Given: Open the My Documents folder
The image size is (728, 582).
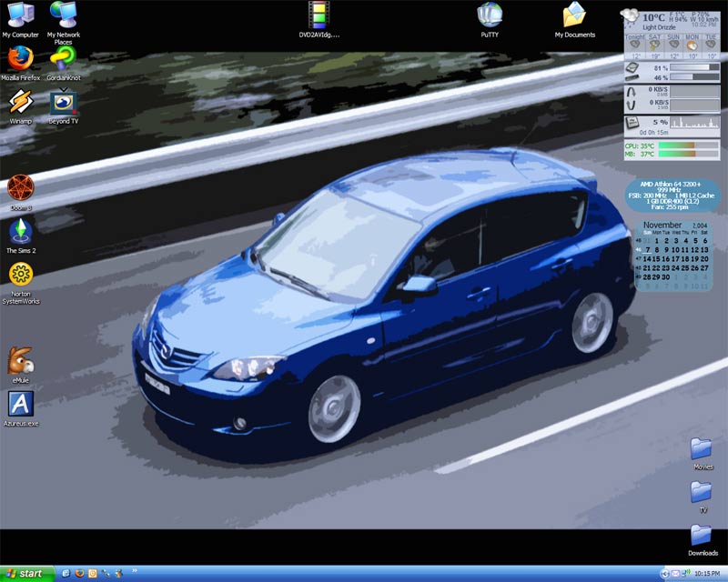Looking at the screenshot, I should pos(574,15).
